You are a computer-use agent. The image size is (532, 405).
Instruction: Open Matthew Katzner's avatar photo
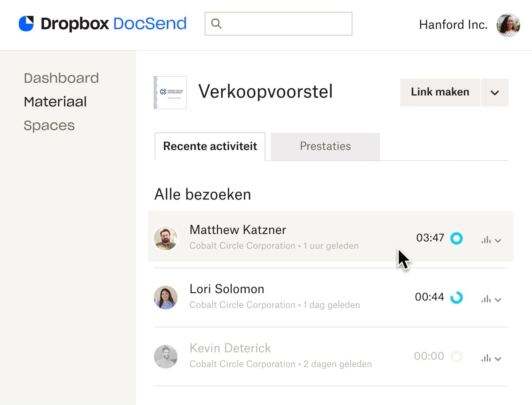point(166,238)
